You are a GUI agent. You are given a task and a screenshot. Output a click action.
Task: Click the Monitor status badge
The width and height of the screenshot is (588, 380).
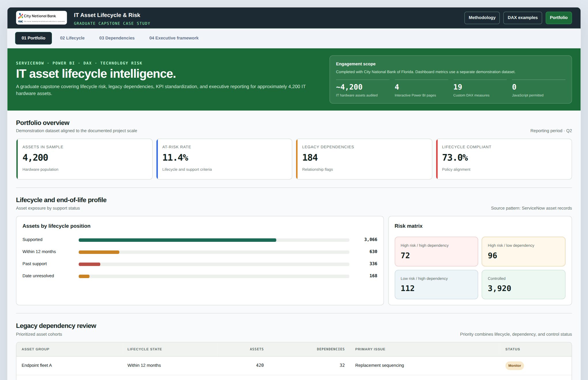pos(514,366)
